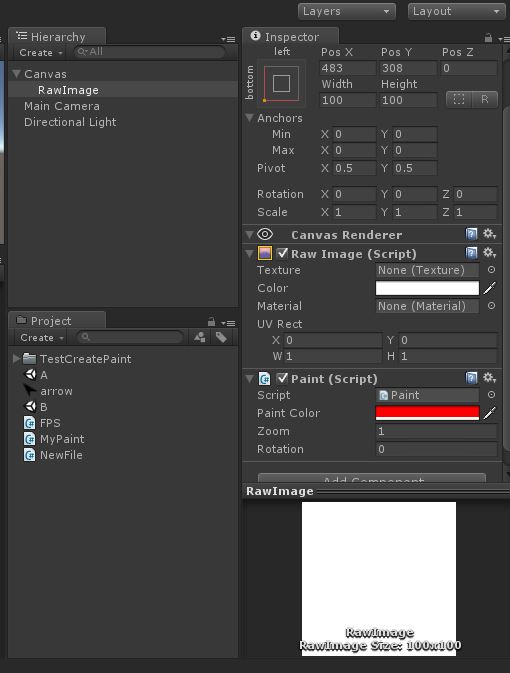Open the white Color swatch
The image size is (510, 673).
[427, 288]
